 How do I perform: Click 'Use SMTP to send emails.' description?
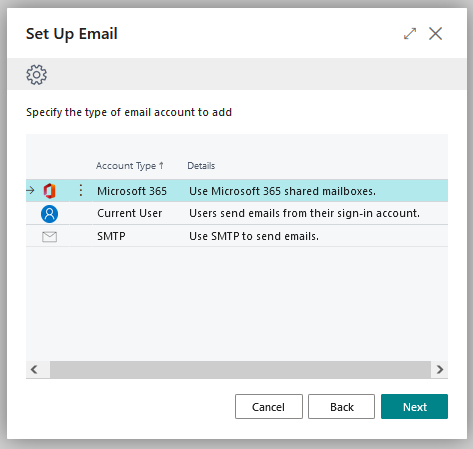[x=254, y=236]
